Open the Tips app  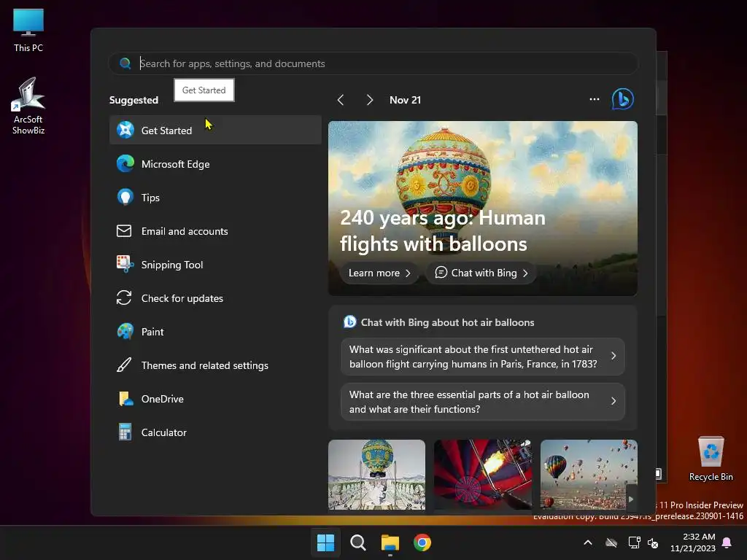pyautogui.click(x=215, y=197)
